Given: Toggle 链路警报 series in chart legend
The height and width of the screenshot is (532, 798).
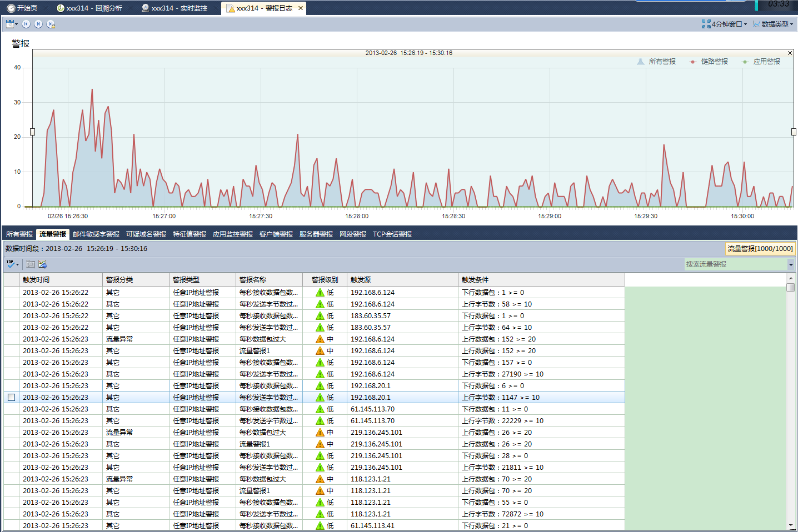Looking at the screenshot, I should click(x=709, y=62).
